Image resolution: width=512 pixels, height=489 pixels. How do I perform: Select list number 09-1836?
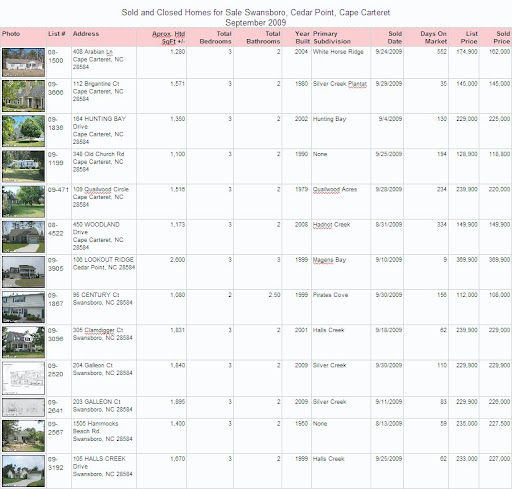[55, 123]
